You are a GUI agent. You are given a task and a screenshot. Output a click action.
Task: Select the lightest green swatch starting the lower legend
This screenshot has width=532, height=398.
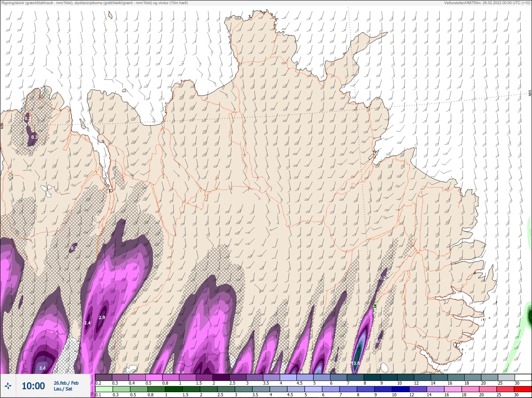point(104,389)
